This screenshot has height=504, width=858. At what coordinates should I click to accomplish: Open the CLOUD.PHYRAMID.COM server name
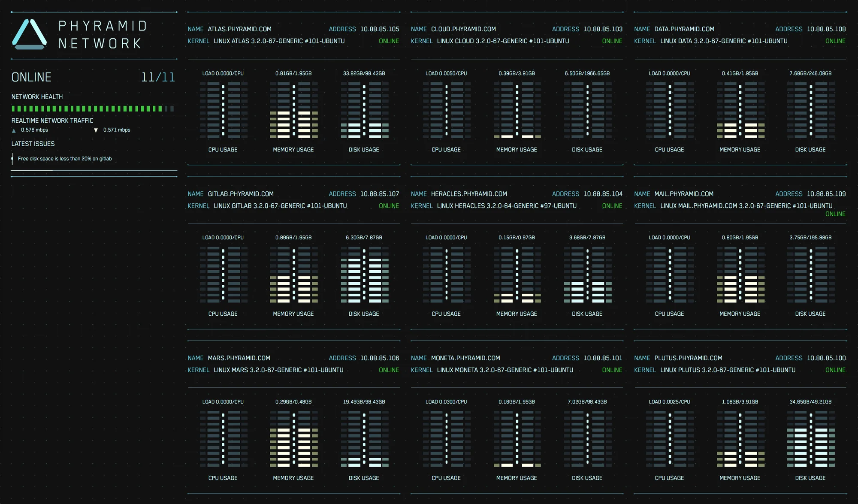pos(463,29)
